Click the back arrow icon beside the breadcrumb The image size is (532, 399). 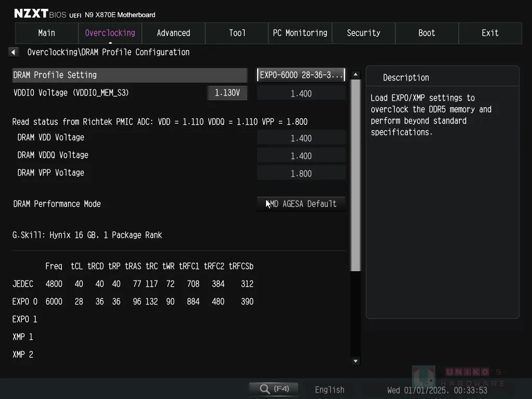pos(13,52)
